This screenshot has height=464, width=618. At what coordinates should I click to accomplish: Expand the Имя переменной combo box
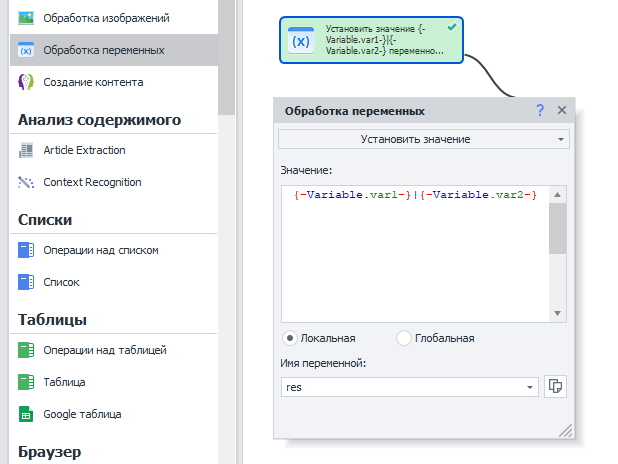(x=529, y=387)
